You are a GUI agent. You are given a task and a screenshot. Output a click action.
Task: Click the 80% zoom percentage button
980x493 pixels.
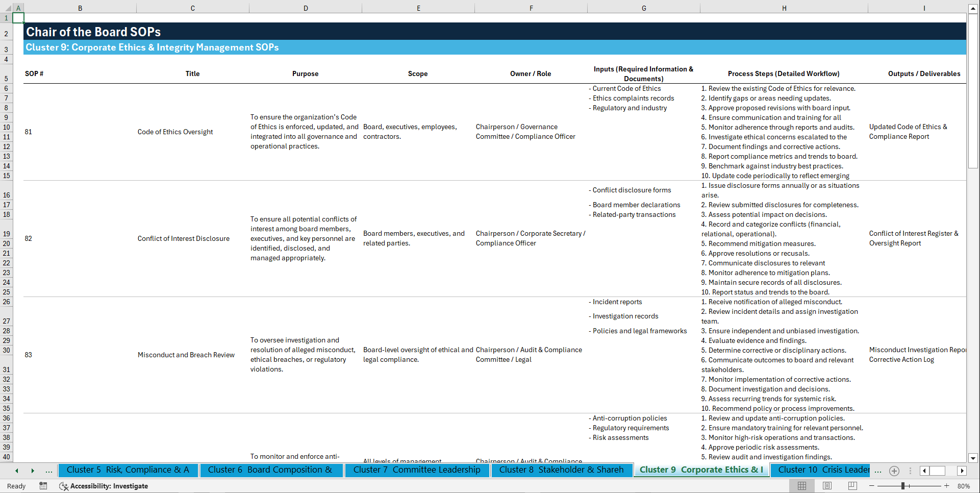964,486
